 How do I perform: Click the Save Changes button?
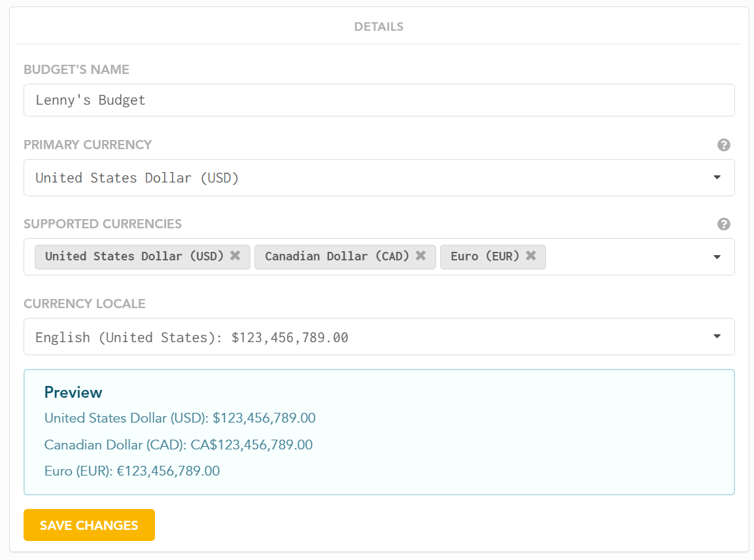pyautogui.click(x=89, y=525)
